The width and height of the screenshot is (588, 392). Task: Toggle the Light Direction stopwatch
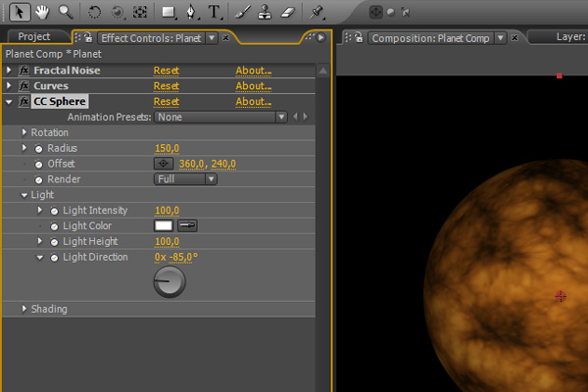tap(54, 258)
